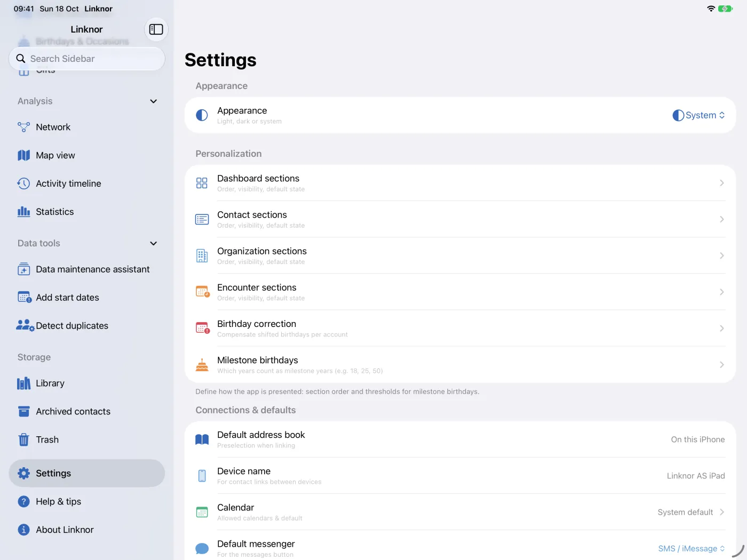The width and height of the screenshot is (747, 560).
Task: Open the Network graph icon
Action: (x=23, y=127)
